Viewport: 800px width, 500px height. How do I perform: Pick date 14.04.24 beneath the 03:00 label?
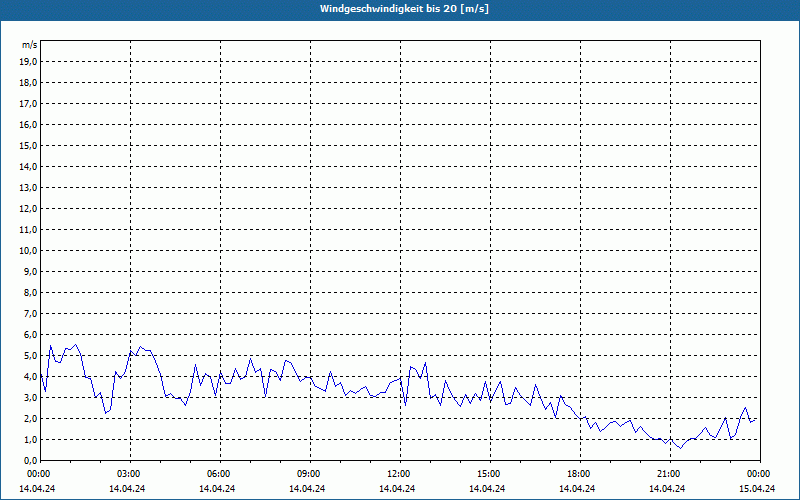point(127,488)
